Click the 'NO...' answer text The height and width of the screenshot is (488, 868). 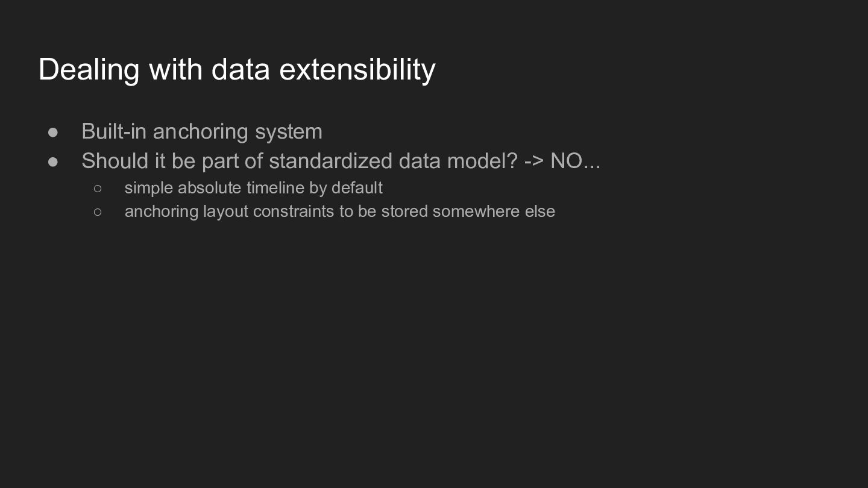[x=576, y=161]
